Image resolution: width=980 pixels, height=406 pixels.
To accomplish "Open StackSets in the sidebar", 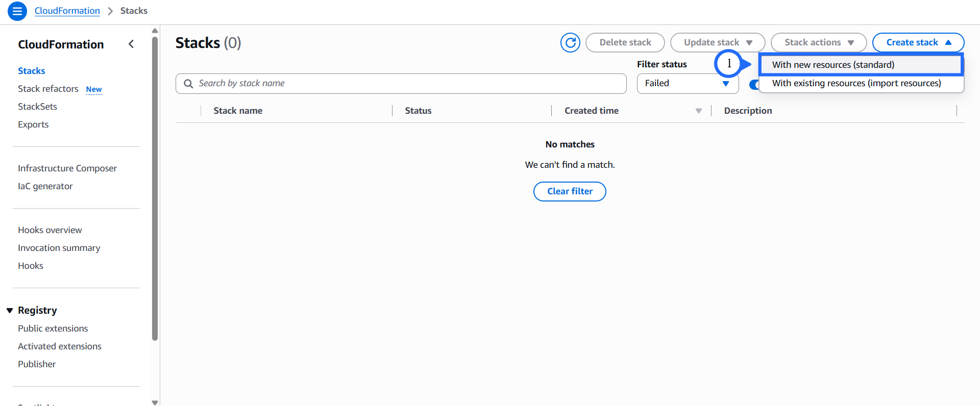I will click(37, 107).
